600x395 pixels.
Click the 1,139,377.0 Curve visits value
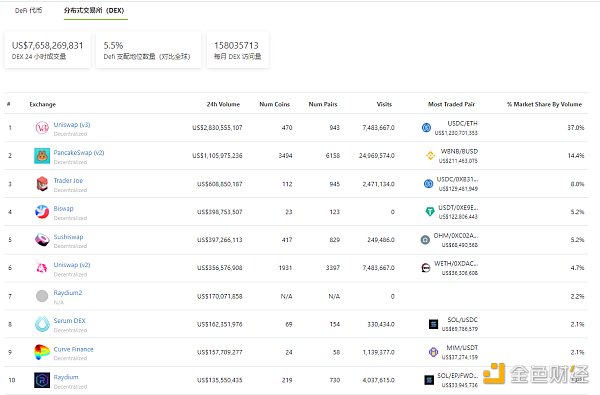379,352
